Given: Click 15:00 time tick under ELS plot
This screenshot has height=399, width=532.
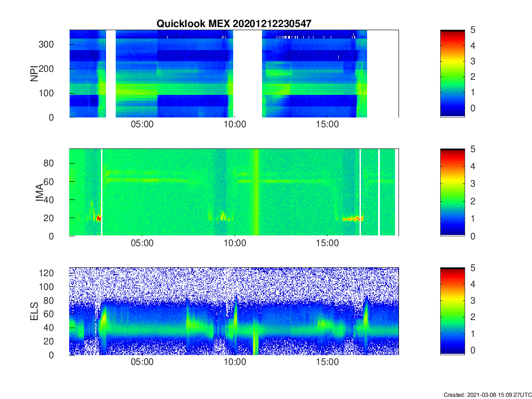Looking at the screenshot, I should point(327,362).
